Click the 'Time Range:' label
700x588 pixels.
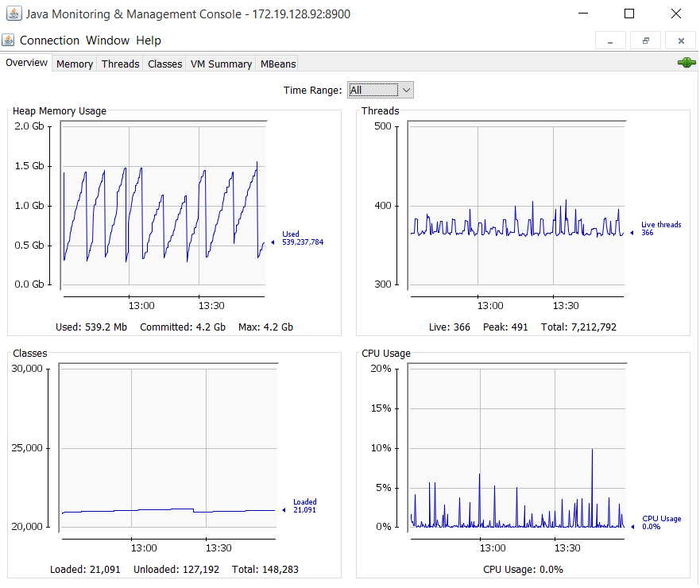pyautogui.click(x=312, y=91)
